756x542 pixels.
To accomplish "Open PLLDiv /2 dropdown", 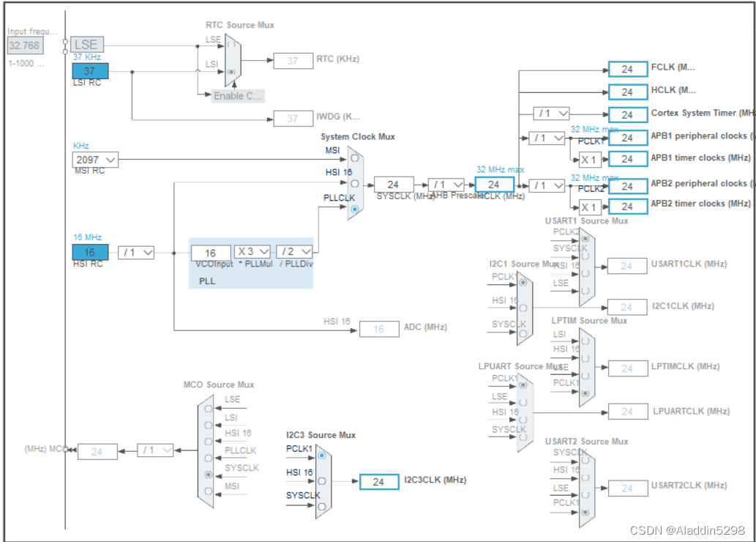I will 295,251.
